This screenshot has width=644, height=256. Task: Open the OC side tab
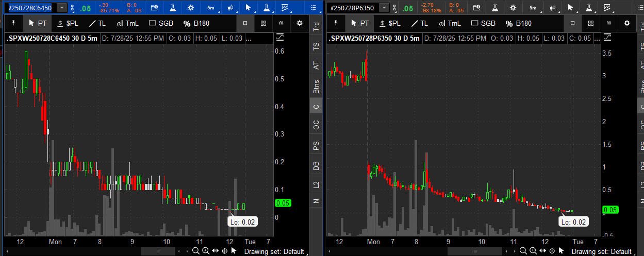316,125
